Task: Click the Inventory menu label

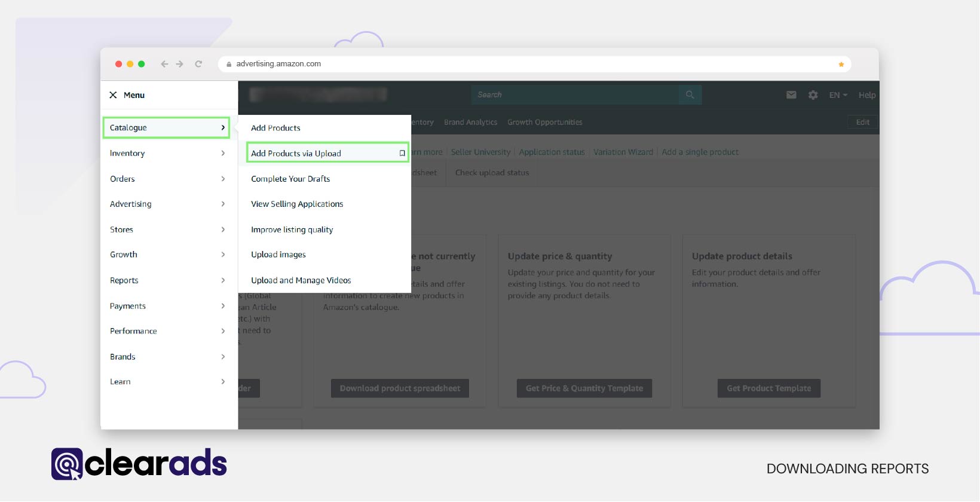Action: tap(127, 153)
